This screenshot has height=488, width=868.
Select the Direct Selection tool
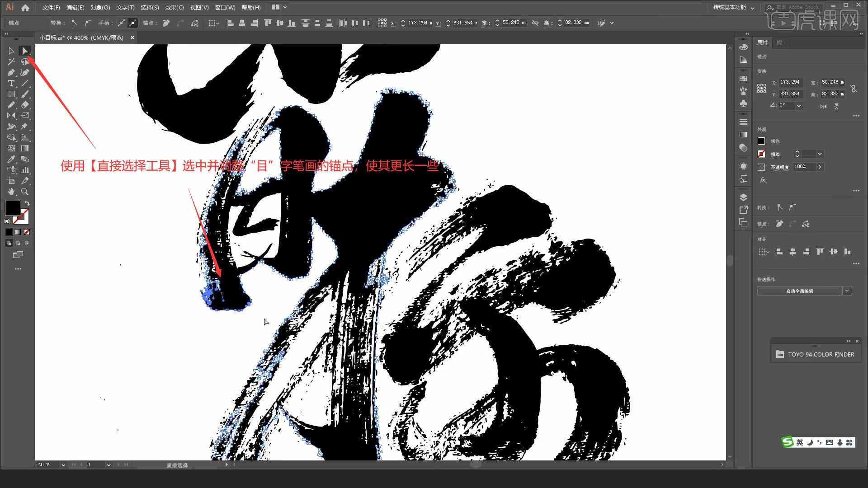click(x=24, y=50)
